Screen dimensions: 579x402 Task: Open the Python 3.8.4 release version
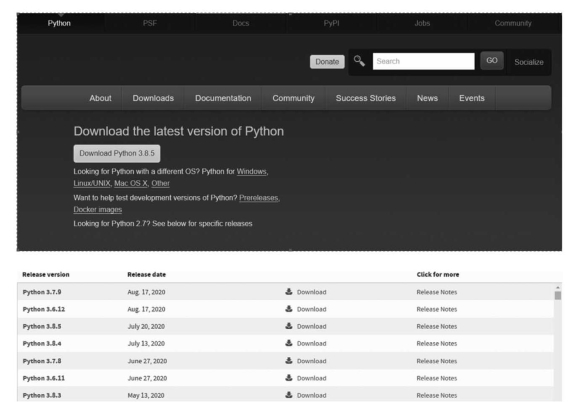coord(42,343)
